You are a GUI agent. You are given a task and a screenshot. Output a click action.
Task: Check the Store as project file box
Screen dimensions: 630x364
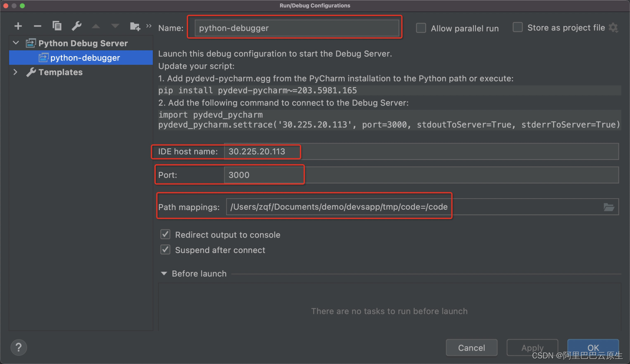pos(518,27)
